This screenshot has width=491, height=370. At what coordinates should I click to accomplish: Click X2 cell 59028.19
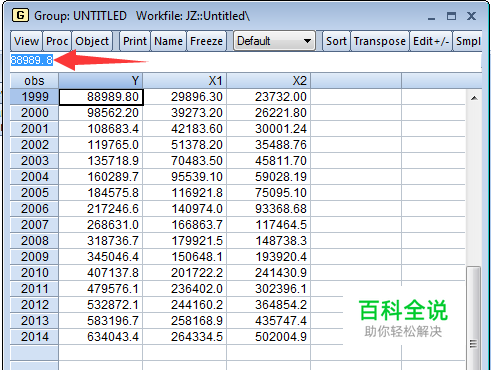click(x=269, y=177)
